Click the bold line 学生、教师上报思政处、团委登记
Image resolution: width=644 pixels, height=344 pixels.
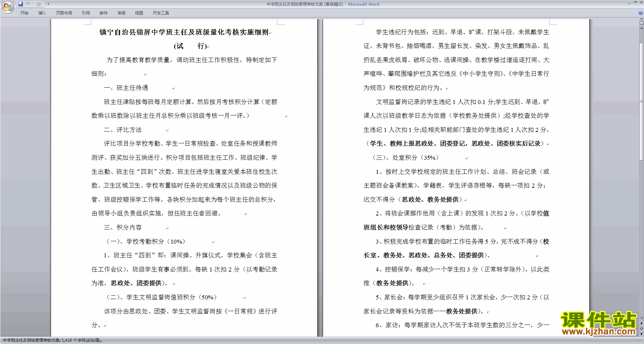point(455,144)
